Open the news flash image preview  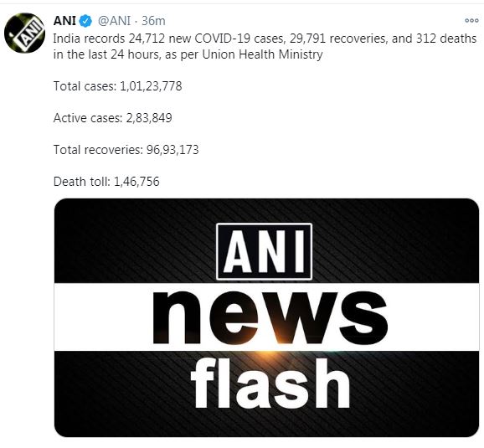pos(266,317)
